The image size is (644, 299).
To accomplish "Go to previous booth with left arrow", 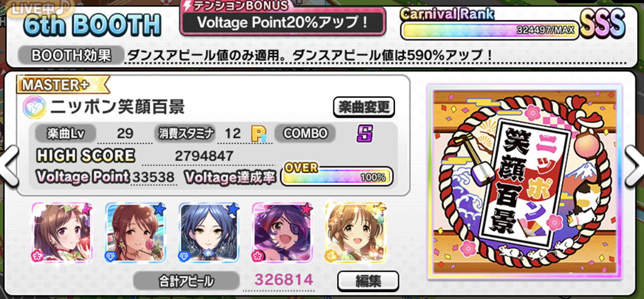I will (x=8, y=165).
